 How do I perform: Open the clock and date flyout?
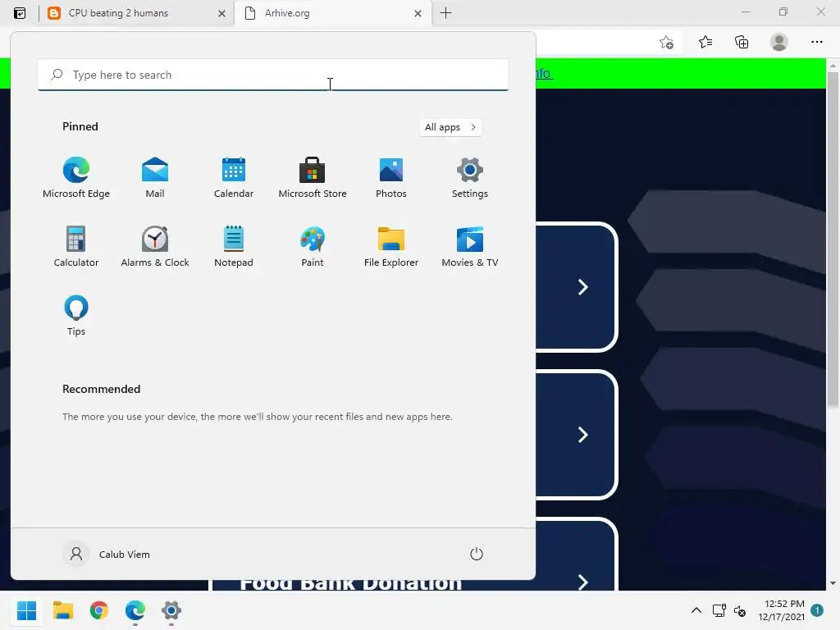781,610
